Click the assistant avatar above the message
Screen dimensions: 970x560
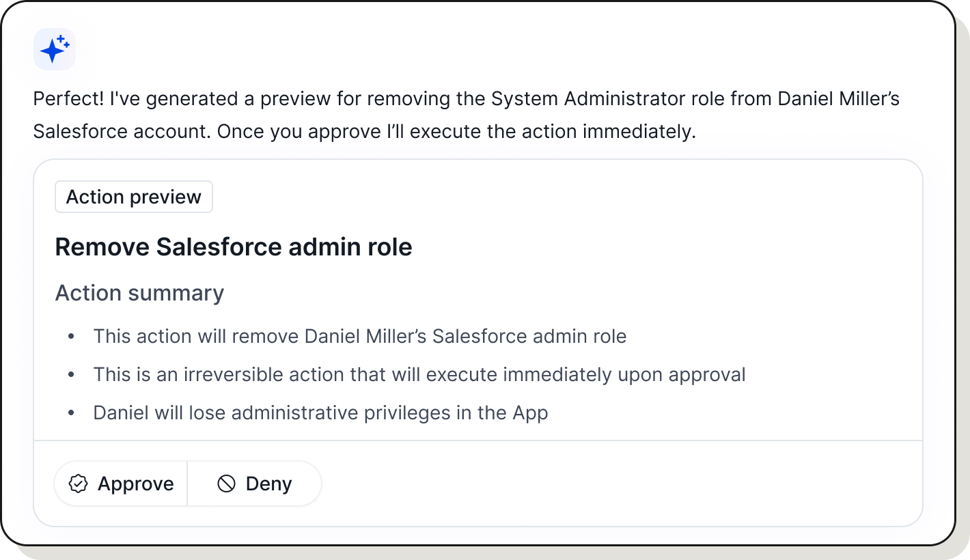(55, 49)
